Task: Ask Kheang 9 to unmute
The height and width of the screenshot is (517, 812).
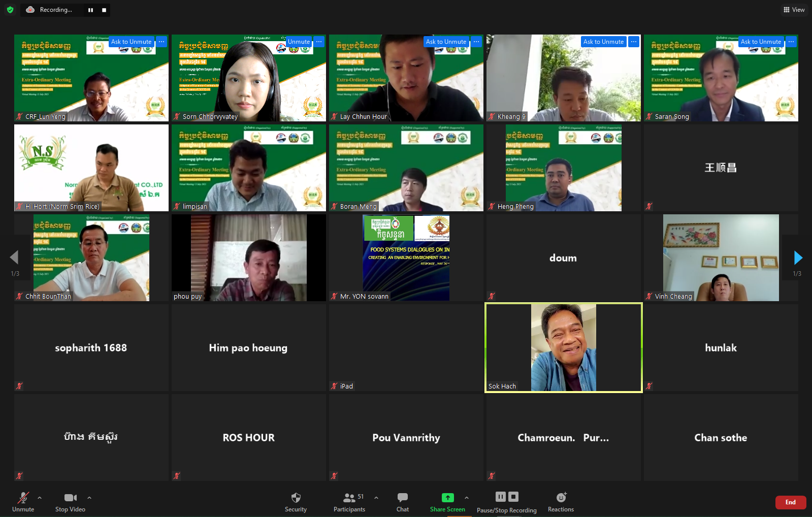Action: coord(604,42)
